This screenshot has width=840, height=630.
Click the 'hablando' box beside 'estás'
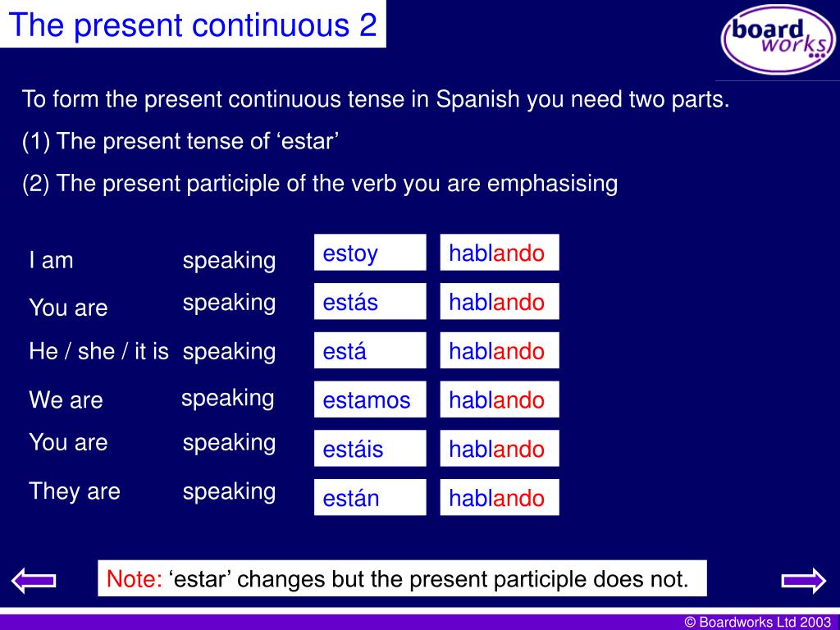tap(500, 302)
